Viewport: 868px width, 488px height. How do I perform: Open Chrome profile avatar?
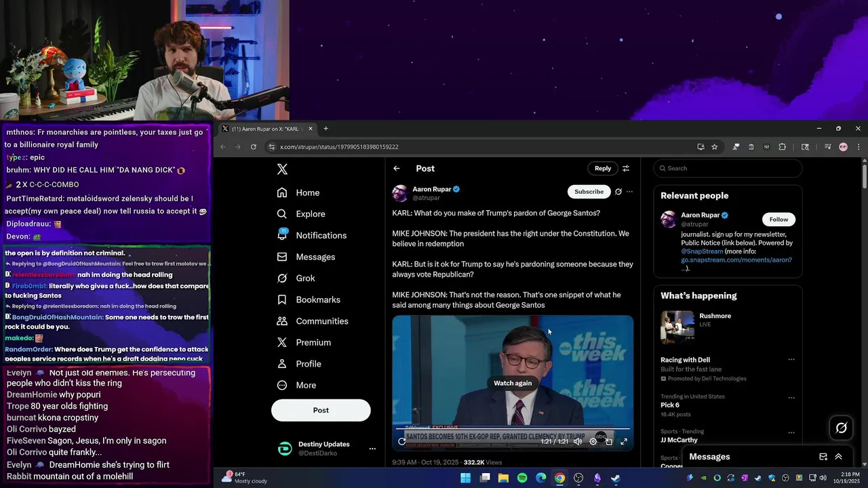click(843, 147)
